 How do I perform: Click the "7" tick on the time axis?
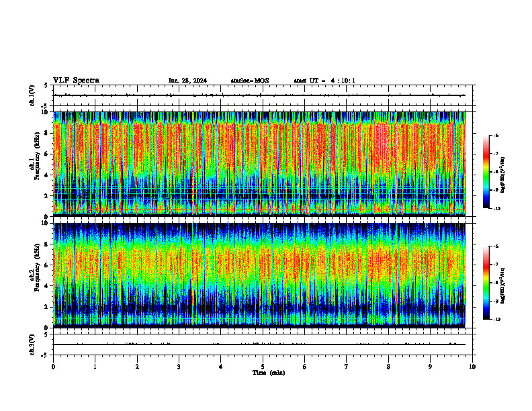[x=347, y=367]
